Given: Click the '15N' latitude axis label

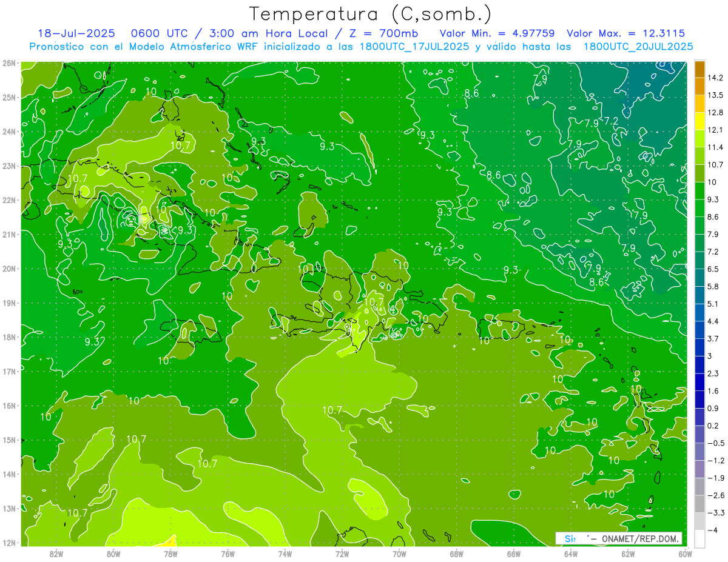Looking at the screenshot, I should point(8,440).
